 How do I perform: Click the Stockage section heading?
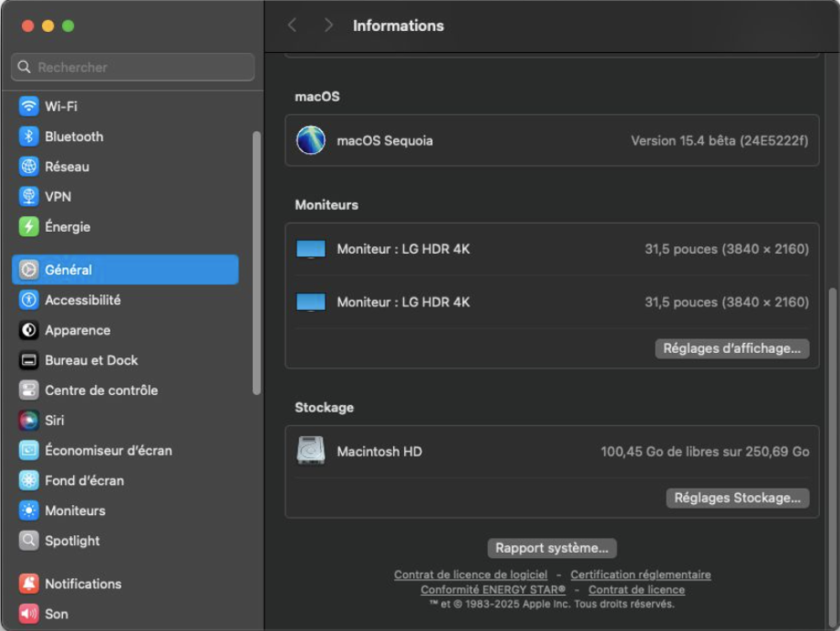[x=324, y=408]
